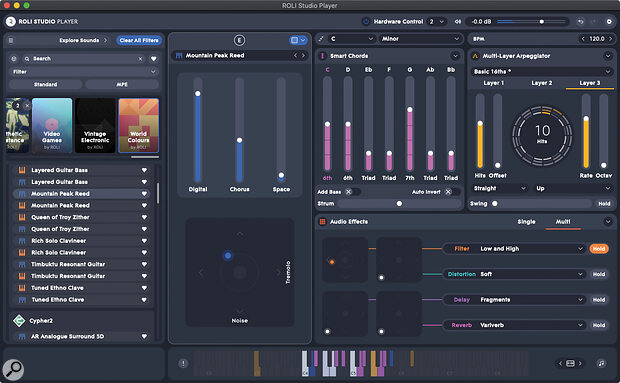
Task: Click the music note icon bottom right
Action: pos(601,363)
